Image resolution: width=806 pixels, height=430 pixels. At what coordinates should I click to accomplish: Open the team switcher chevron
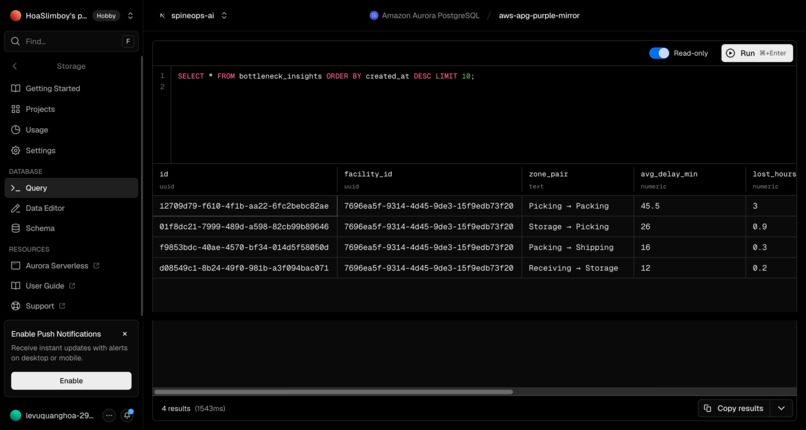(x=131, y=16)
